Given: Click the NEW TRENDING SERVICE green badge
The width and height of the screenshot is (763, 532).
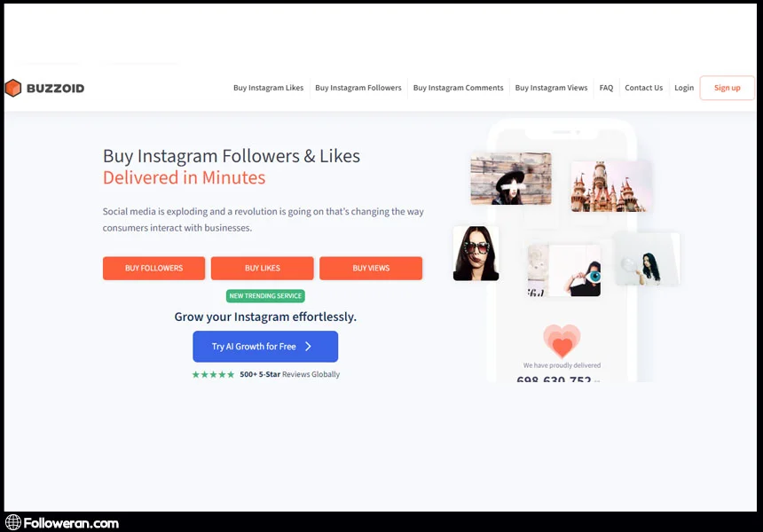Looking at the screenshot, I should tap(265, 296).
